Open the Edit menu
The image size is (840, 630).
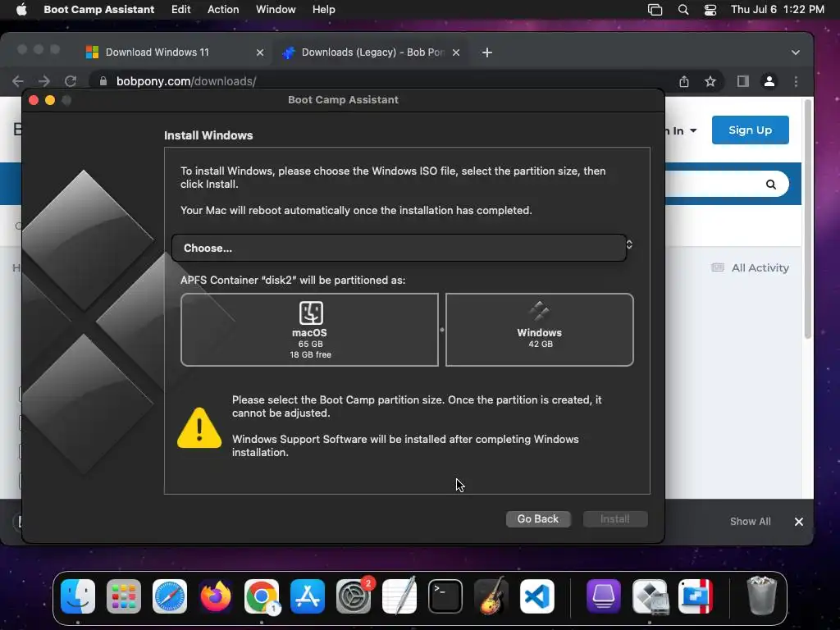(181, 10)
